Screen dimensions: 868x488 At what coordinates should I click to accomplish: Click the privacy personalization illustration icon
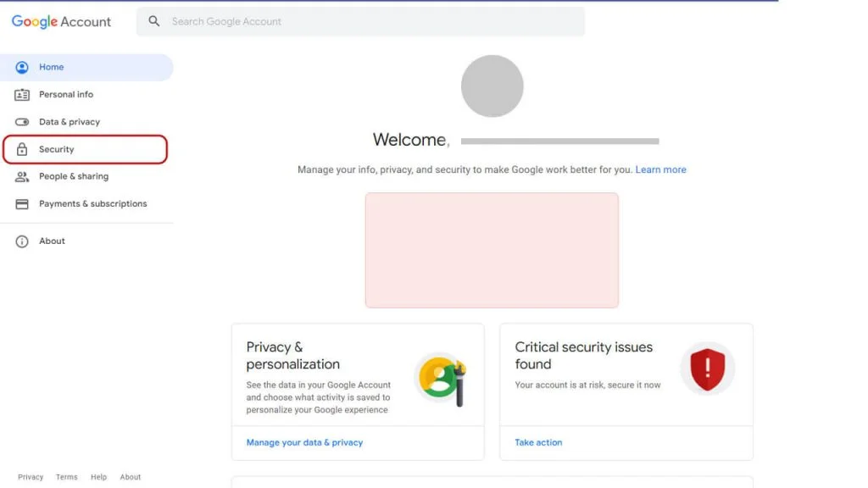442,379
